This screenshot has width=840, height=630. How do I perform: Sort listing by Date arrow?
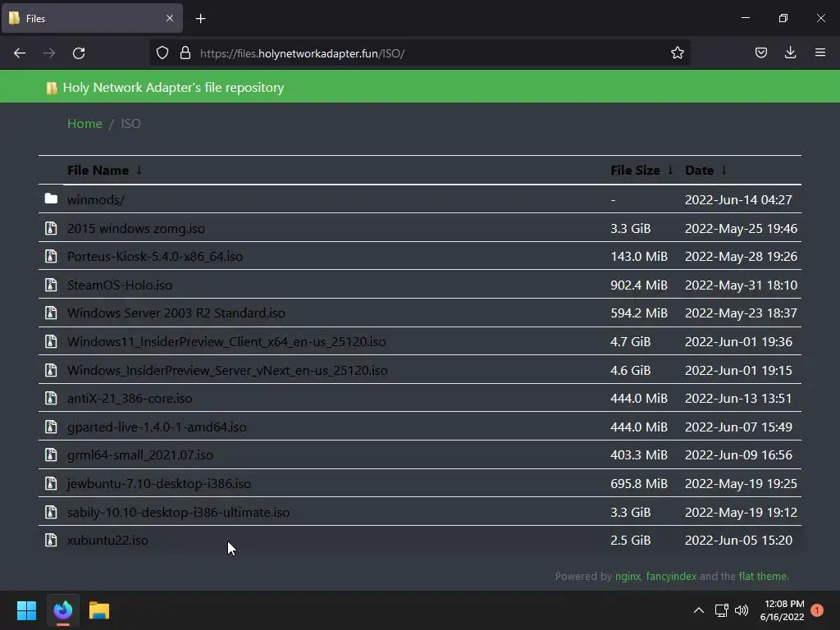[724, 170]
